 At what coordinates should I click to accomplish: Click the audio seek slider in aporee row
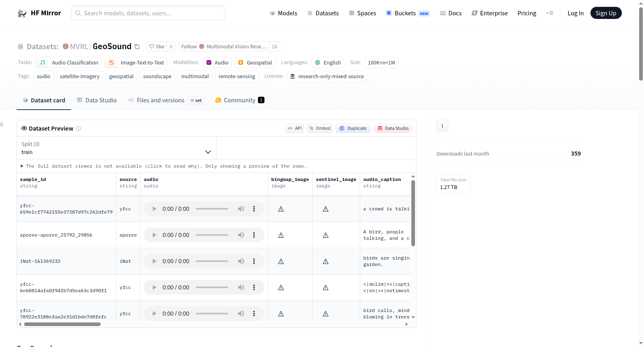[212, 235]
